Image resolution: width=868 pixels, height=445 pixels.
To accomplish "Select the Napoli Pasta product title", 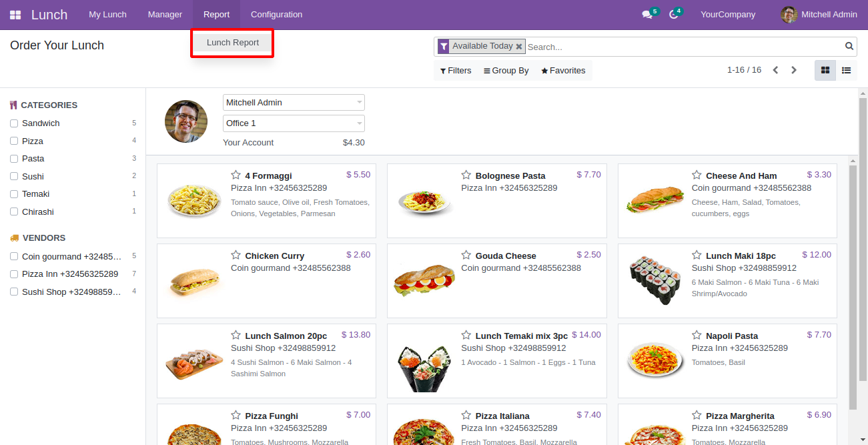I will pos(732,336).
